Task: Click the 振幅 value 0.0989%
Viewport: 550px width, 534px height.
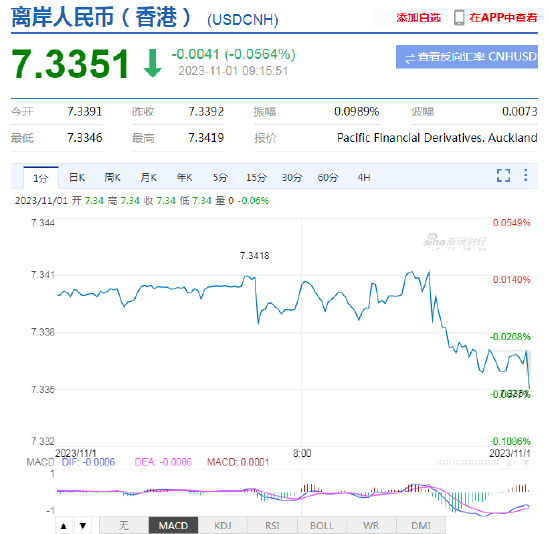Action: pos(356,112)
